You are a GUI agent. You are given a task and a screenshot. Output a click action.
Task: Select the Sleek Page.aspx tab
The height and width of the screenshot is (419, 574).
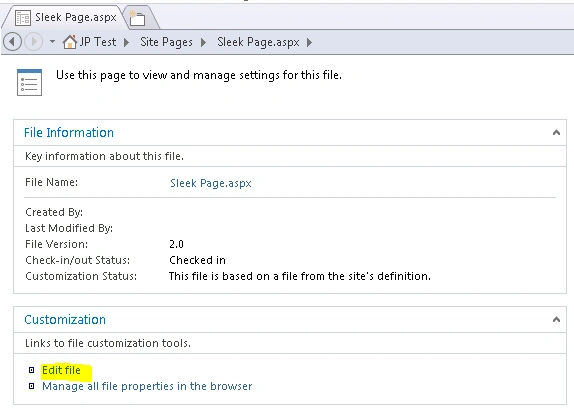66,17
